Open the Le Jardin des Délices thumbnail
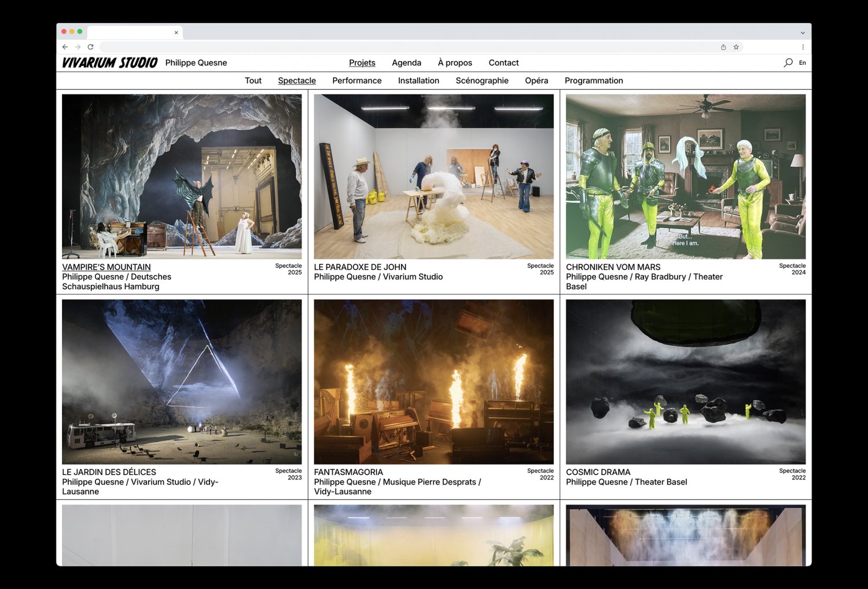Viewport: 868px width, 589px height. click(182, 382)
